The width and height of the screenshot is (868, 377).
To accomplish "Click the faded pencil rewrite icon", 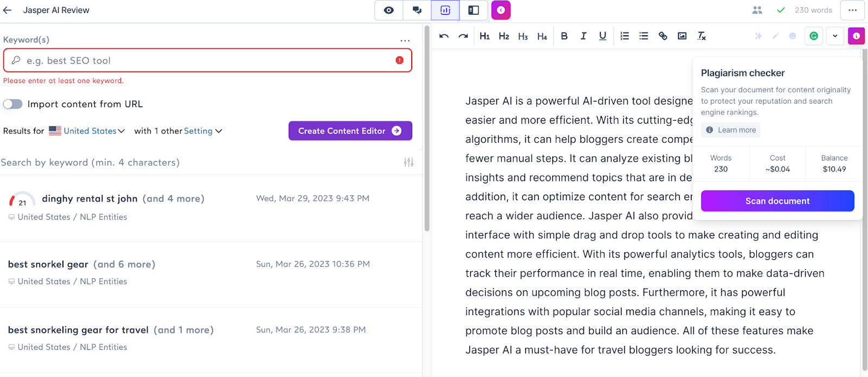I will tap(776, 36).
